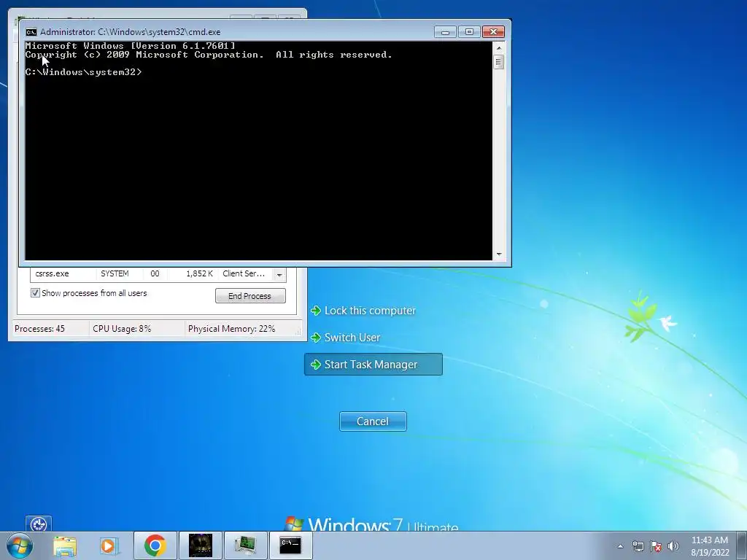Open the dark game app taskbar button
This screenshot has height=560, width=747.
coord(201,545)
